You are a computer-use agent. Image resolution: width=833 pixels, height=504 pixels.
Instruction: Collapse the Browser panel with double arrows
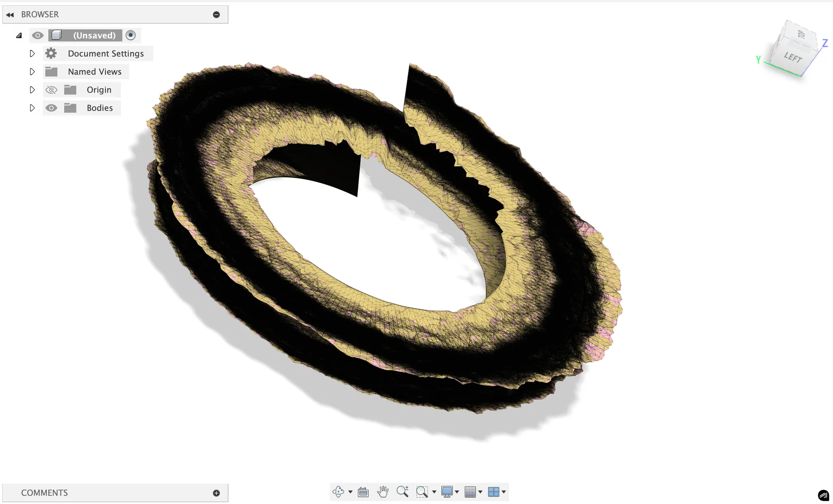[10, 14]
